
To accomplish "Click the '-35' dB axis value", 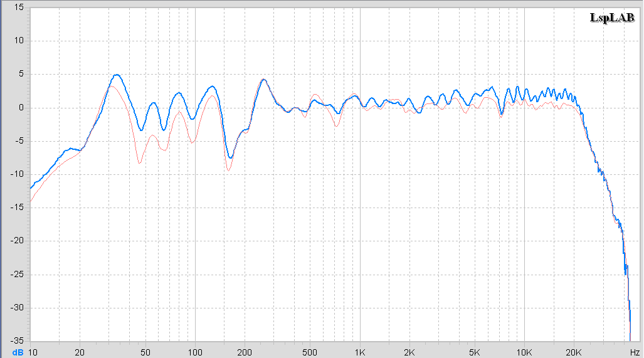I will [x=18, y=340].
